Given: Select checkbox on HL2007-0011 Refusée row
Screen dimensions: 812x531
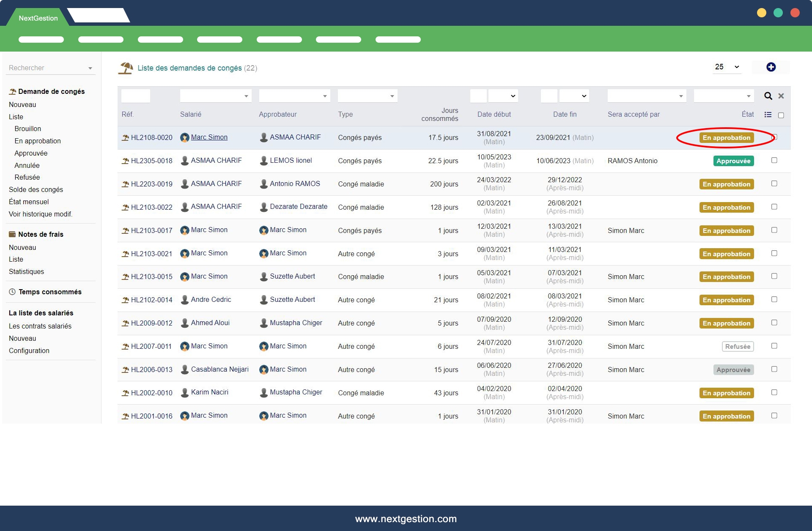Looking at the screenshot, I should (x=774, y=346).
